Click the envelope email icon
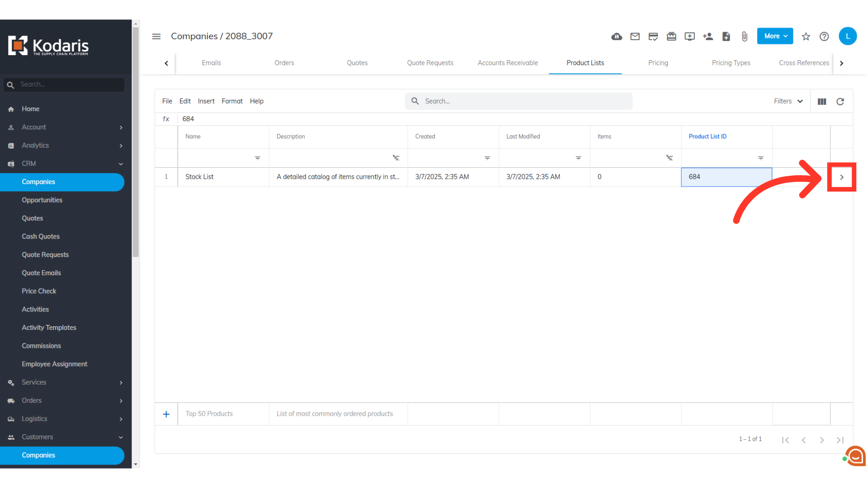The height and width of the screenshot is (488, 868). (635, 37)
